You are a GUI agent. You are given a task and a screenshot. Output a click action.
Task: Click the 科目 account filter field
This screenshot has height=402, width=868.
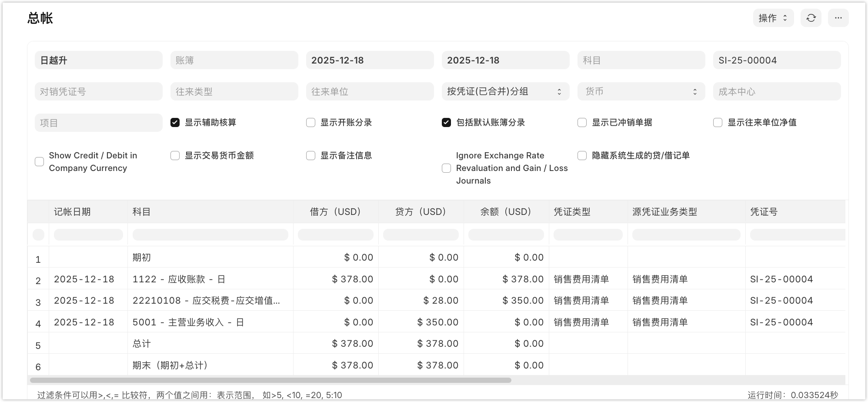[x=641, y=60]
